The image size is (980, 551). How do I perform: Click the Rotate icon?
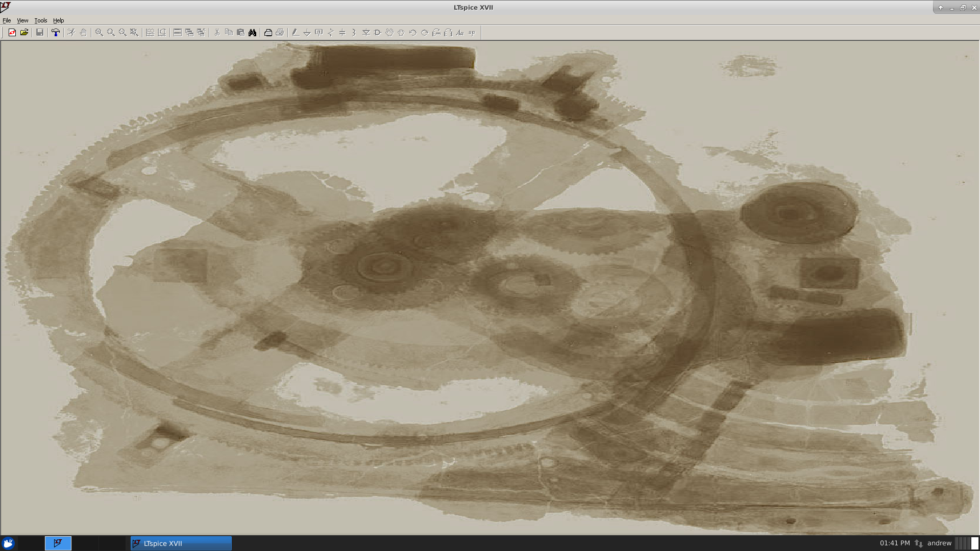click(436, 33)
